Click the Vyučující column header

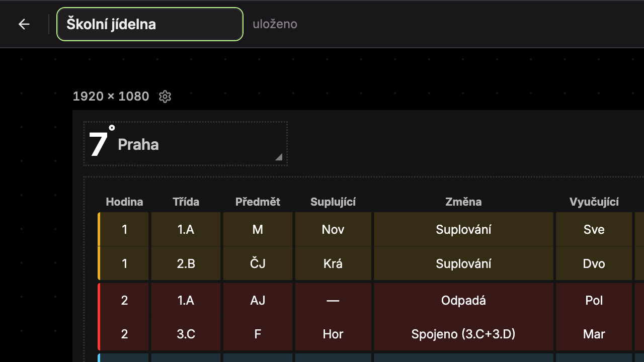coord(594,202)
